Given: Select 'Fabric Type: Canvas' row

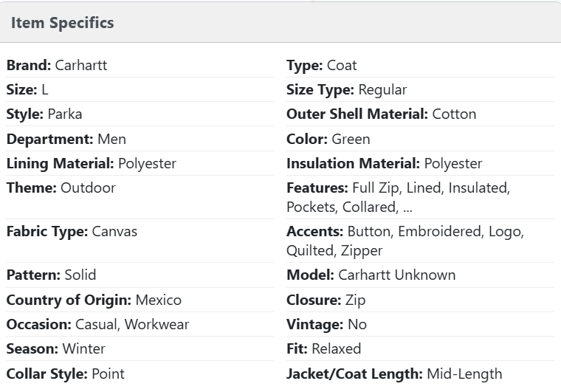Looking at the screenshot, I should click(140, 241).
